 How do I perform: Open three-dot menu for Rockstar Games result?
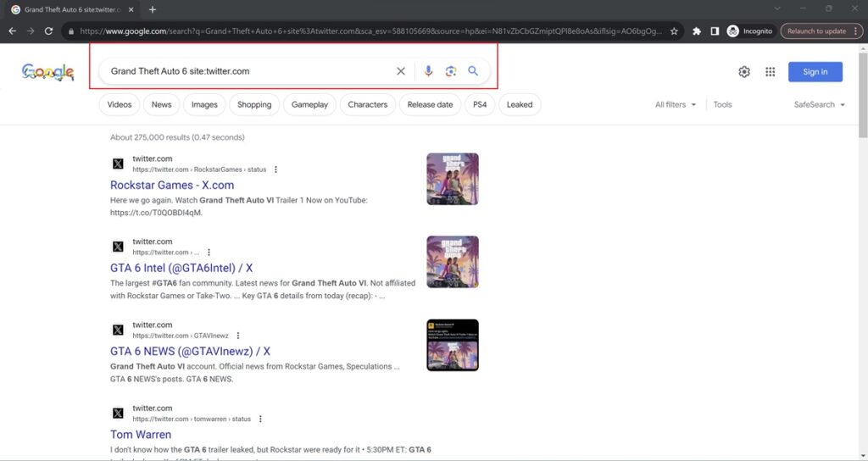275,169
